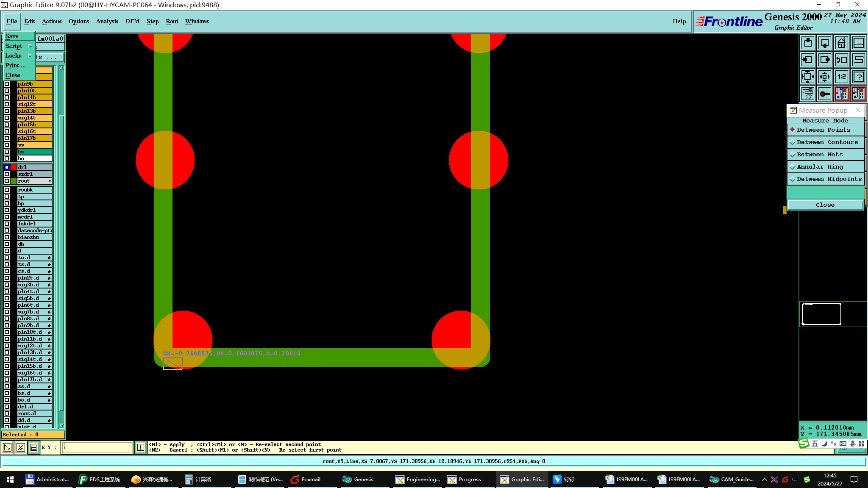
Task: Toggle the checkbox for the sig14t layer
Action: (x=7, y=118)
